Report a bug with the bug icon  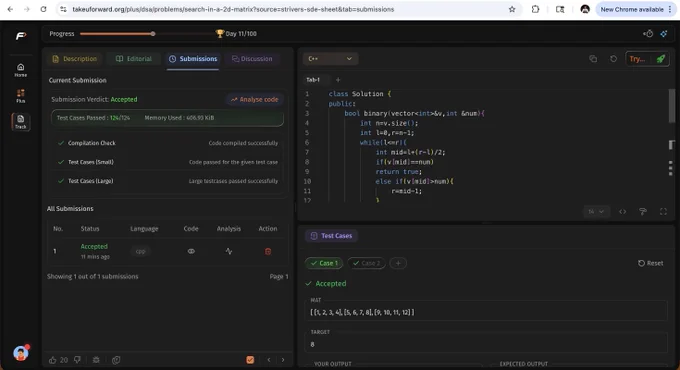click(x=96, y=360)
